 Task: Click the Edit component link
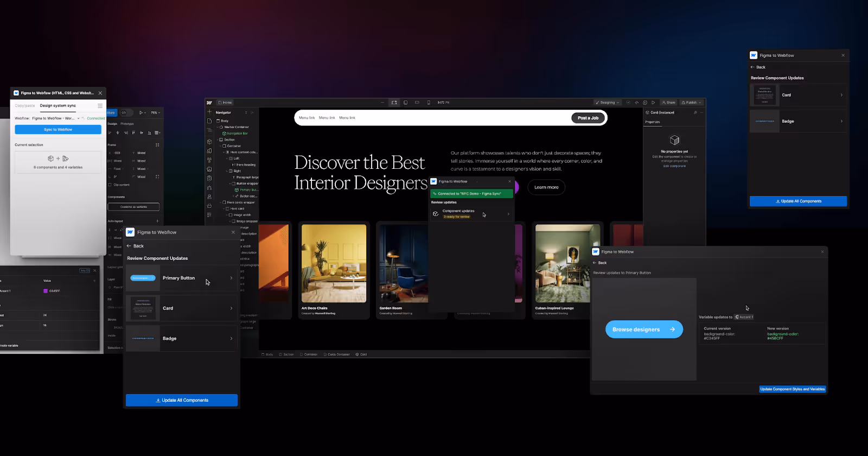tap(674, 166)
